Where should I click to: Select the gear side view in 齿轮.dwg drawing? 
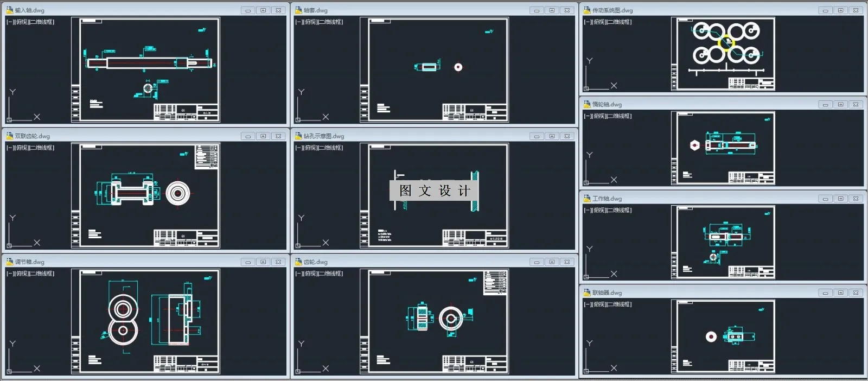(x=422, y=318)
